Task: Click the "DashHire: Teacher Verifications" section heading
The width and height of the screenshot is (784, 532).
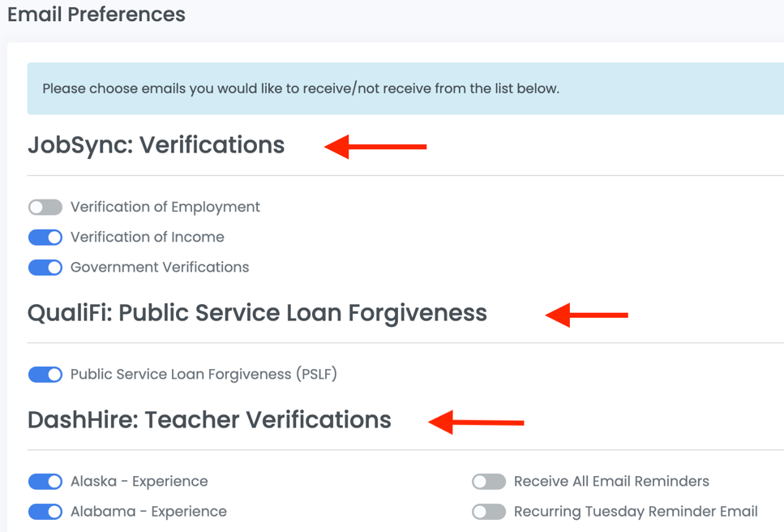Action: [209, 420]
